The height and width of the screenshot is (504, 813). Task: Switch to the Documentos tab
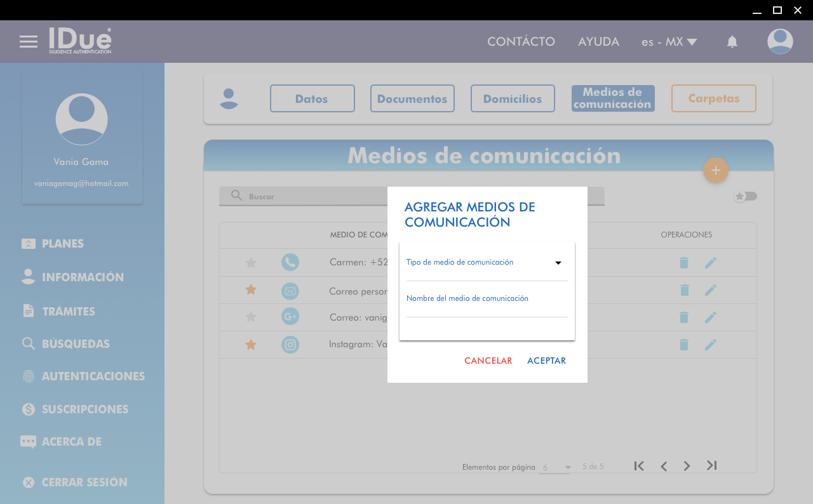click(412, 98)
